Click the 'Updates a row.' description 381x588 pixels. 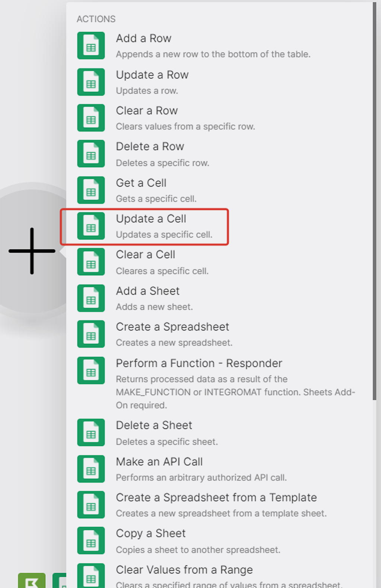click(x=147, y=91)
